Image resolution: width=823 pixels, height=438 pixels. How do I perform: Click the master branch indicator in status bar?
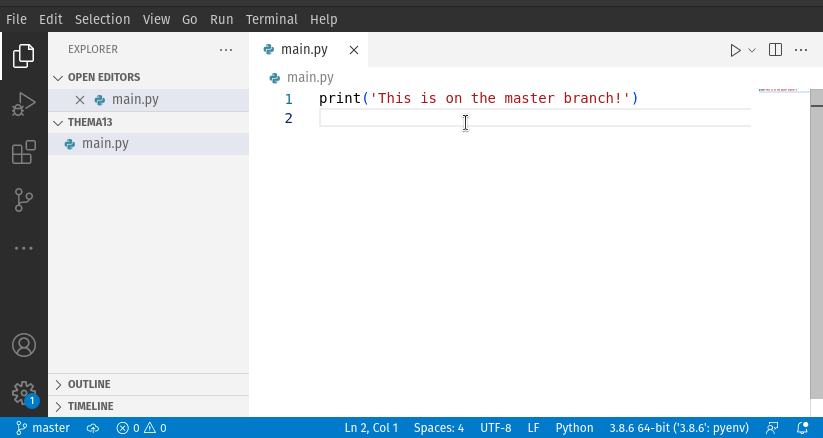(43, 428)
